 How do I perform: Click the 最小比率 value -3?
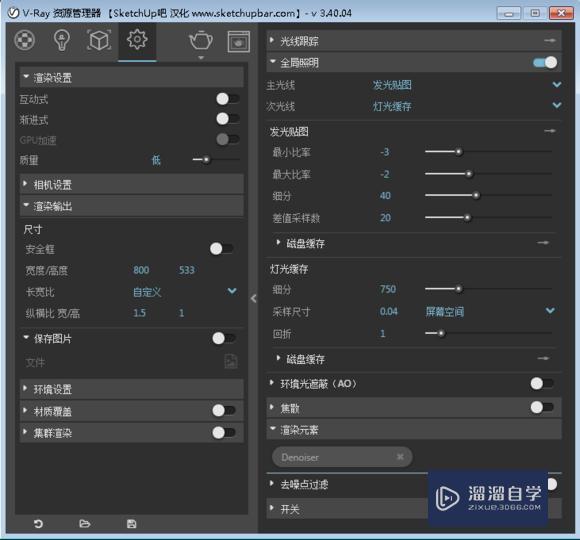tap(385, 152)
